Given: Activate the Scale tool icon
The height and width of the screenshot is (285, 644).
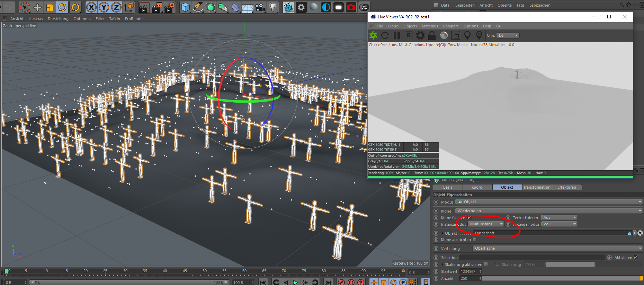Looking at the screenshot, I should [x=50, y=7].
